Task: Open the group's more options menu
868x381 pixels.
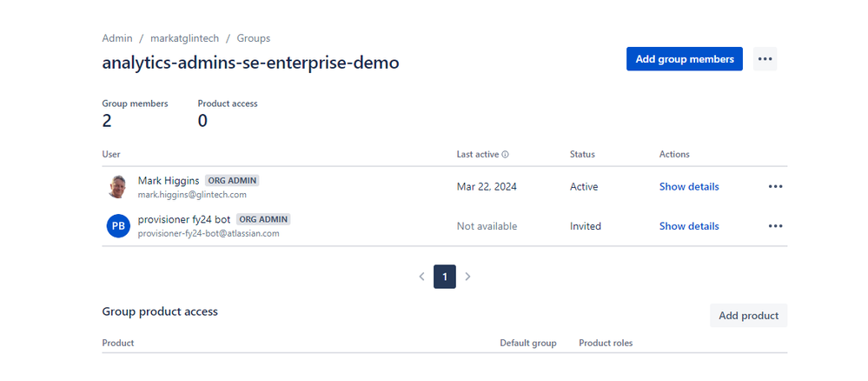Action: [x=765, y=59]
